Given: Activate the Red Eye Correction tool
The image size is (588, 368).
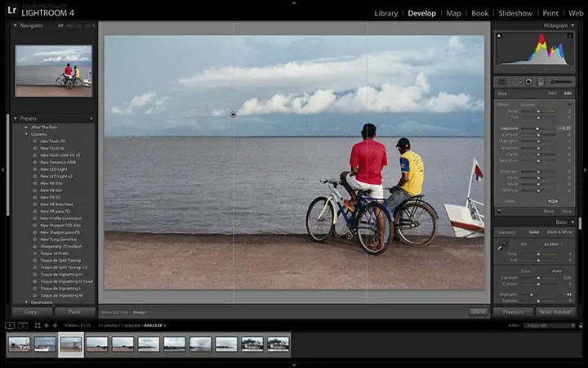Looking at the screenshot, I should coord(528,82).
